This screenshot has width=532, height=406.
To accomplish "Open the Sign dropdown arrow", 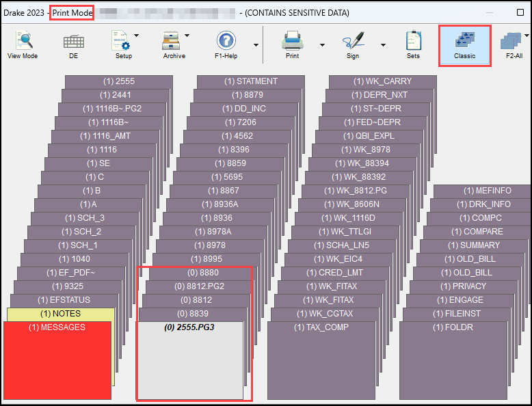I will tap(383, 45).
